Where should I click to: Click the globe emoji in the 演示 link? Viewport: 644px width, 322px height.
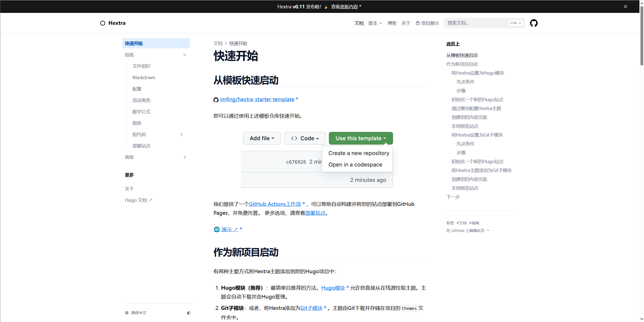click(217, 229)
